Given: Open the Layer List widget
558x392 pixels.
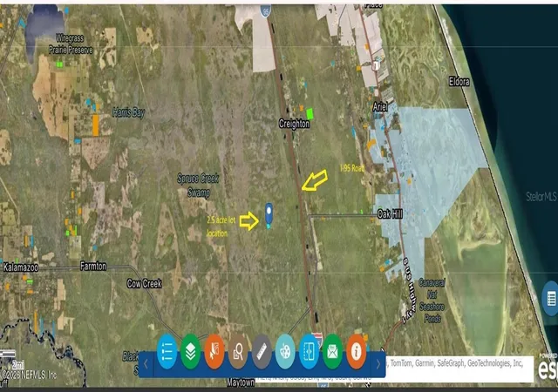Looking at the screenshot, I should pyautogui.click(x=190, y=351).
